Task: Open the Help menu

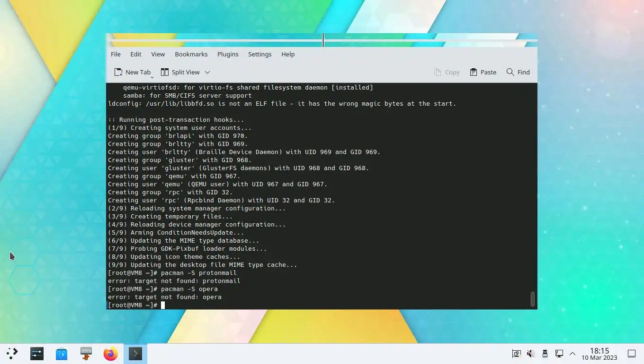Action: point(288,54)
